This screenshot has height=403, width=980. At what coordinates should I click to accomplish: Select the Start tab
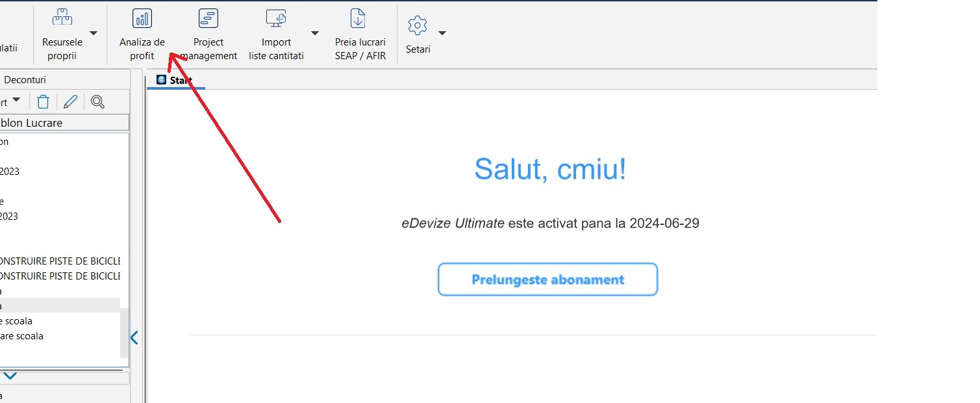click(x=175, y=81)
